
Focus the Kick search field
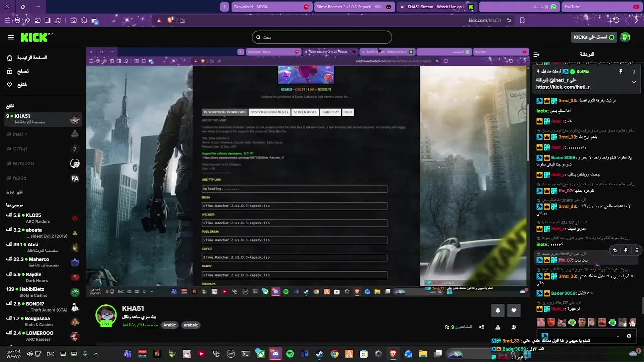322,37
